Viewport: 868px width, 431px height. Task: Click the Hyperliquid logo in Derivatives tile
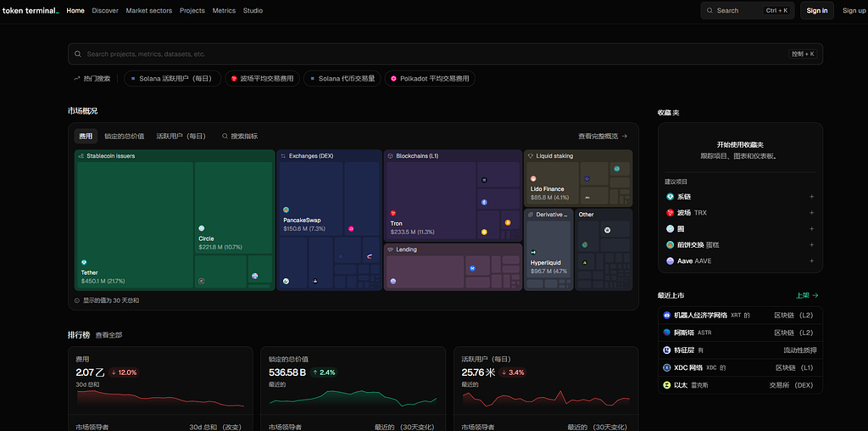(534, 253)
